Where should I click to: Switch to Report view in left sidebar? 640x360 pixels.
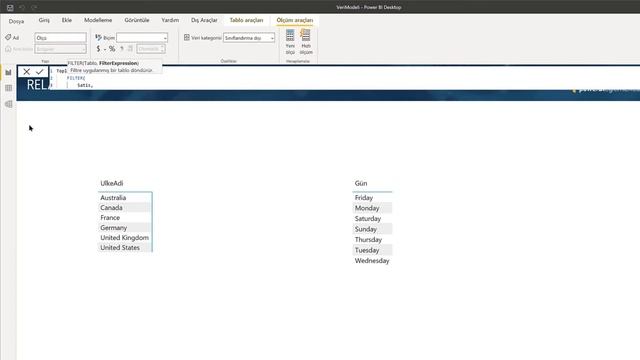9,72
